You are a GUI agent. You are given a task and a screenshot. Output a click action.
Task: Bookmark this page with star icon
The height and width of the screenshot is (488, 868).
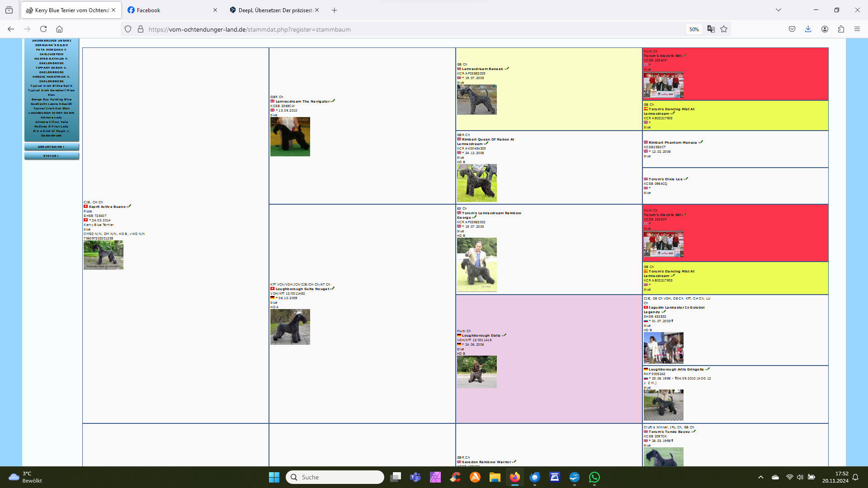(x=724, y=29)
